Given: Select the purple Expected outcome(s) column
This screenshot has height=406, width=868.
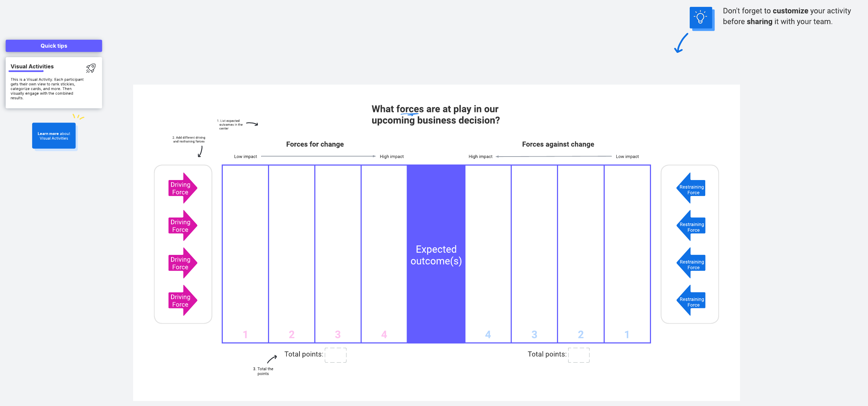Looking at the screenshot, I should pos(436,254).
